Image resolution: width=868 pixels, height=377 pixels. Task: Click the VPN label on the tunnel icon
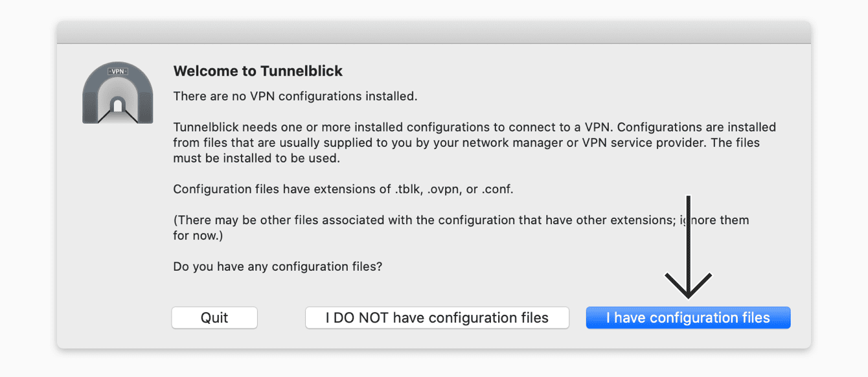click(x=117, y=71)
